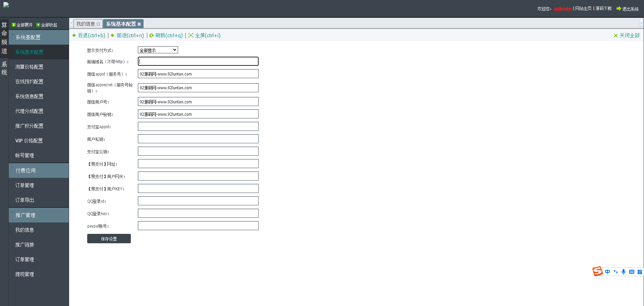The image size is (644, 306).
Task: Click 全部收起 to collapse all menus
Action: pyautogui.click(x=49, y=25)
